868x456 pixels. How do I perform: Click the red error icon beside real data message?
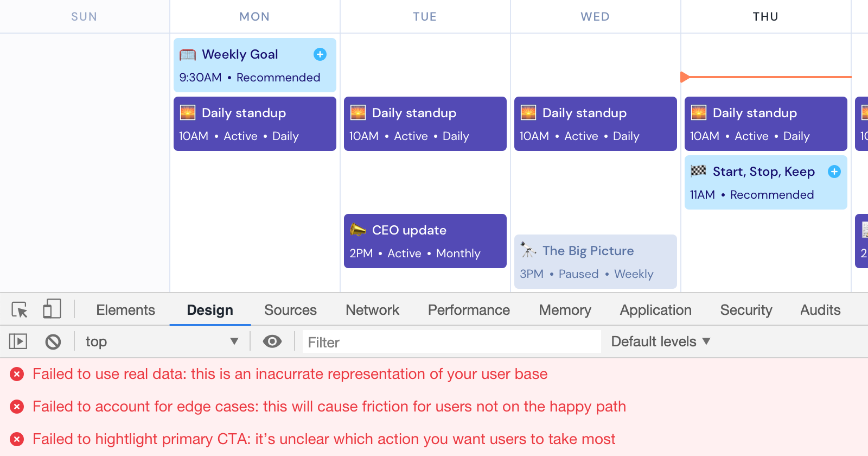pos(17,374)
